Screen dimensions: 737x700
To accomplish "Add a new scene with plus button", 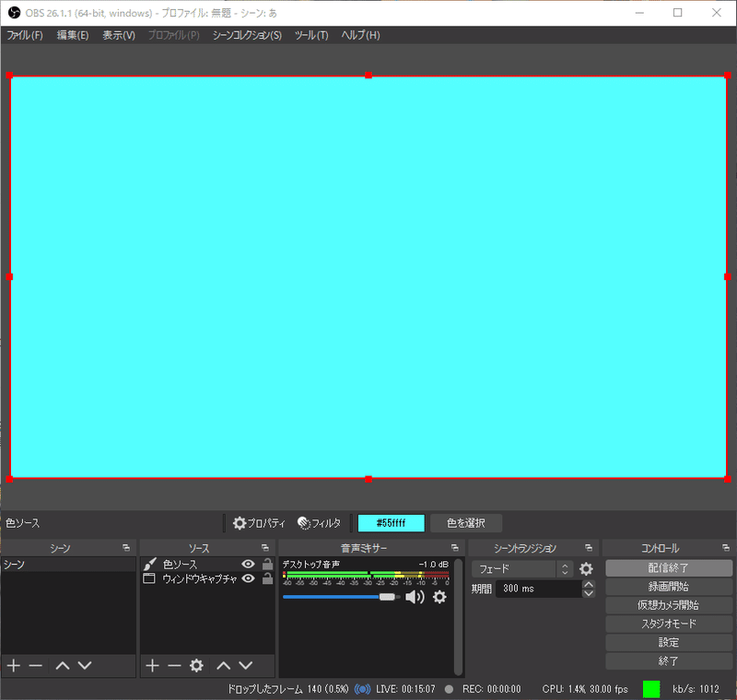I will click(14, 665).
